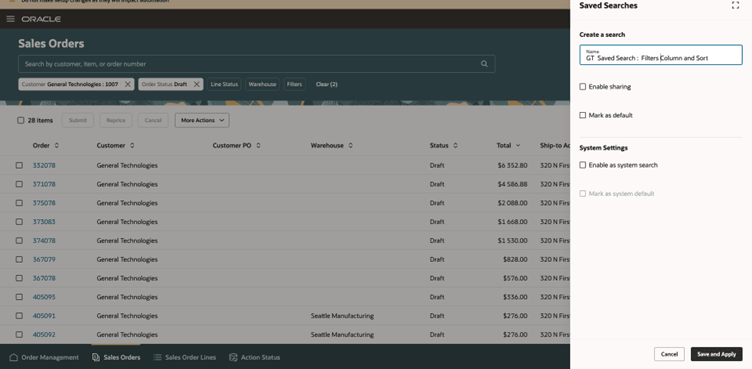Sort by the Customer PO column arrows
The image size is (752, 369).
(x=258, y=145)
